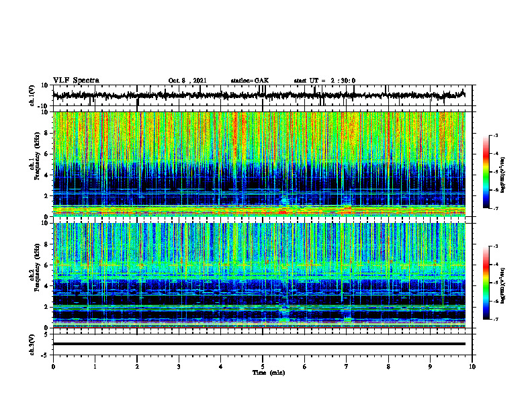This screenshot has height=411, width=532.
Task: Click the 'log(PSD)' label beside the lower color bar
Action: coord(503,286)
